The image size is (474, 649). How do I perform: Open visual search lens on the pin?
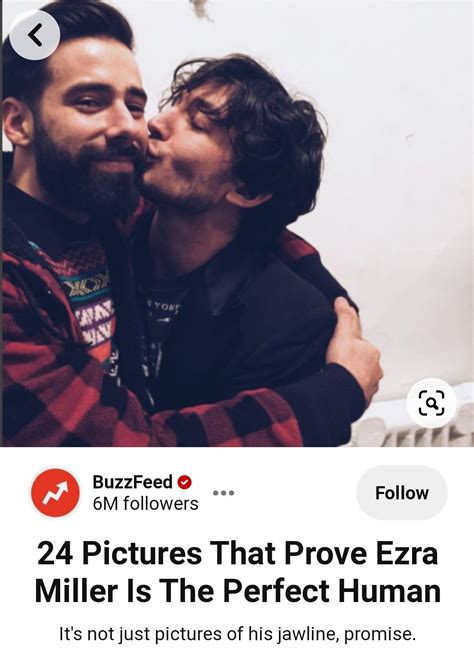coord(431,403)
